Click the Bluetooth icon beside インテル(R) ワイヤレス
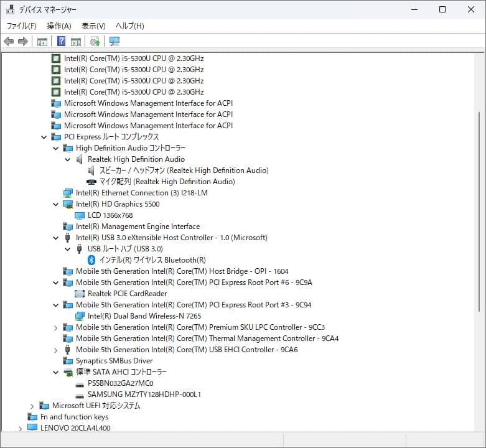This screenshot has height=448, width=486. pos(91,260)
